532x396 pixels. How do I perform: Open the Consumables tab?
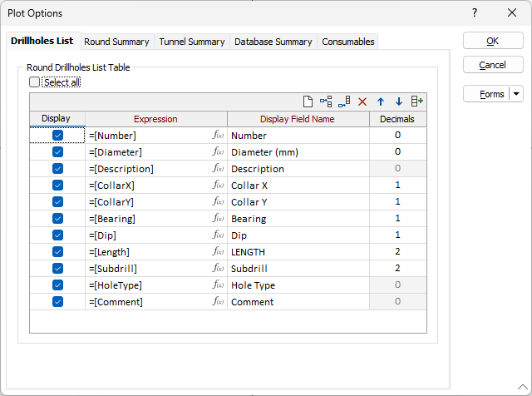pos(348,42)
